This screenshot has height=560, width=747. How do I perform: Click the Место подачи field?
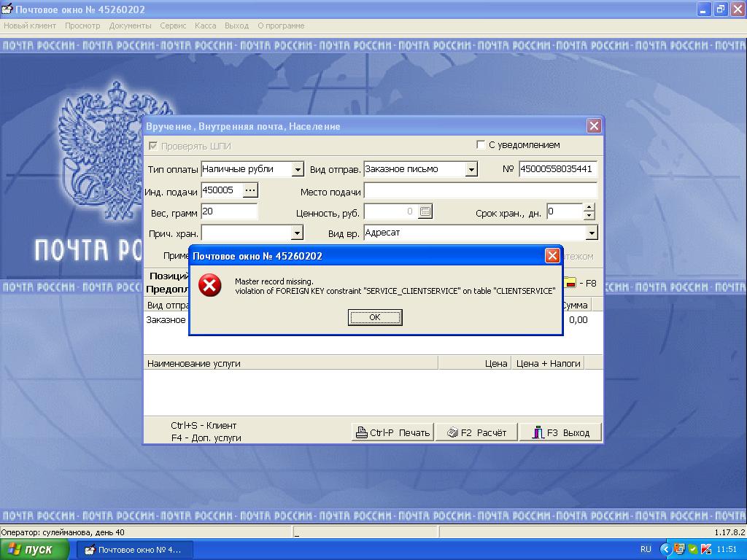coord(480,192)
